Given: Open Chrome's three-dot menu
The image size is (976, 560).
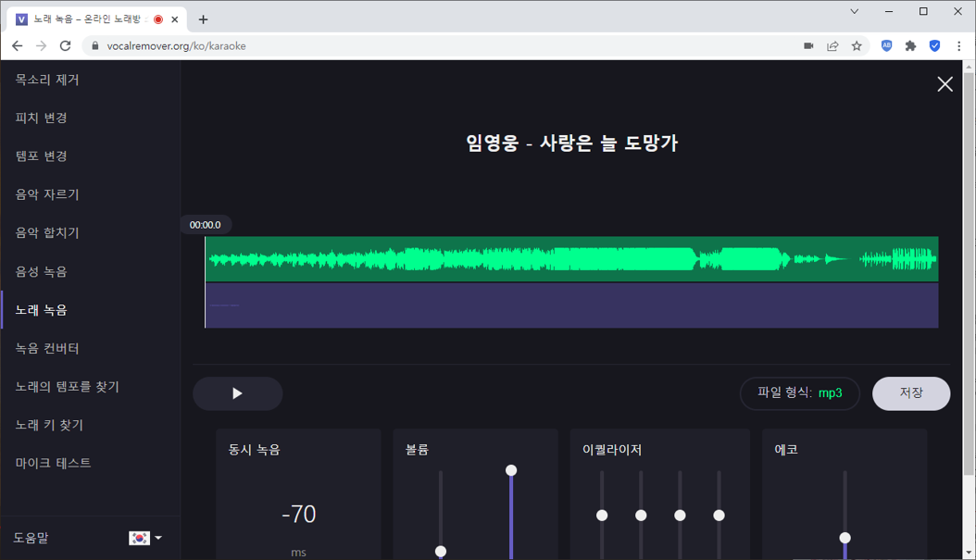Looking at the screenshot, I should pyautogui.click(x=958, y=45).
